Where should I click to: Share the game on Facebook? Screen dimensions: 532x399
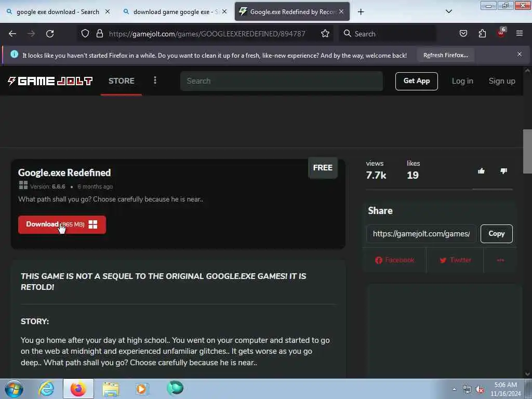(394, 260)
